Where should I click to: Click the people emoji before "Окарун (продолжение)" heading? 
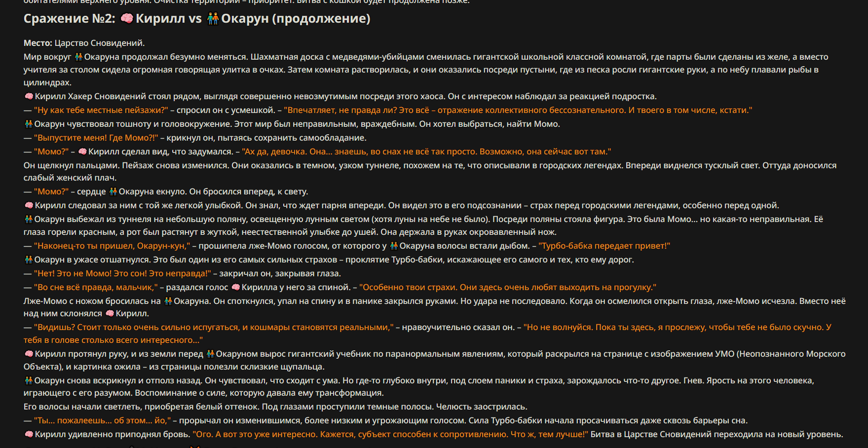213,19
